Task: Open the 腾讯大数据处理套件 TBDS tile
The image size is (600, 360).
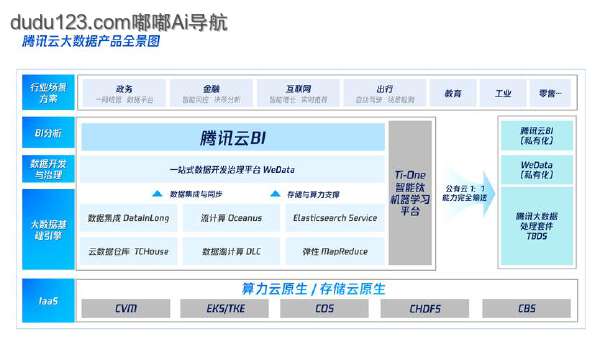Action: tap(537, 226)
